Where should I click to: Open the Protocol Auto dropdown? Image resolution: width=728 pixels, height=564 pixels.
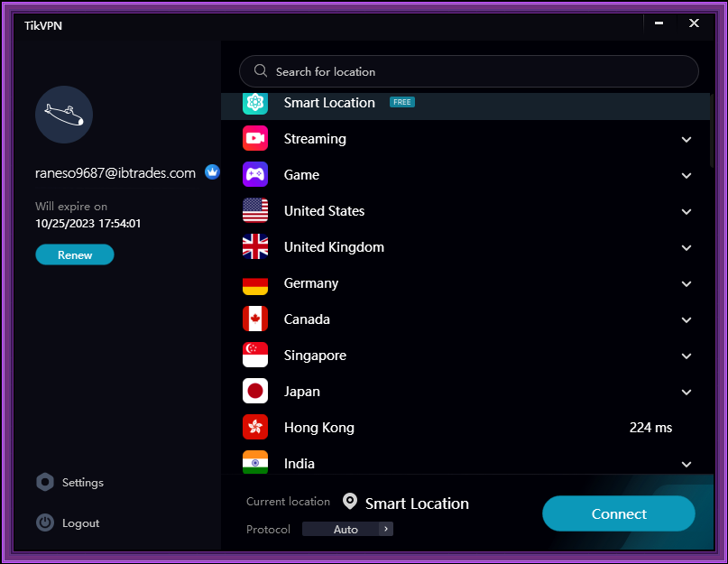pyautogui.click(x=347, y=529)
